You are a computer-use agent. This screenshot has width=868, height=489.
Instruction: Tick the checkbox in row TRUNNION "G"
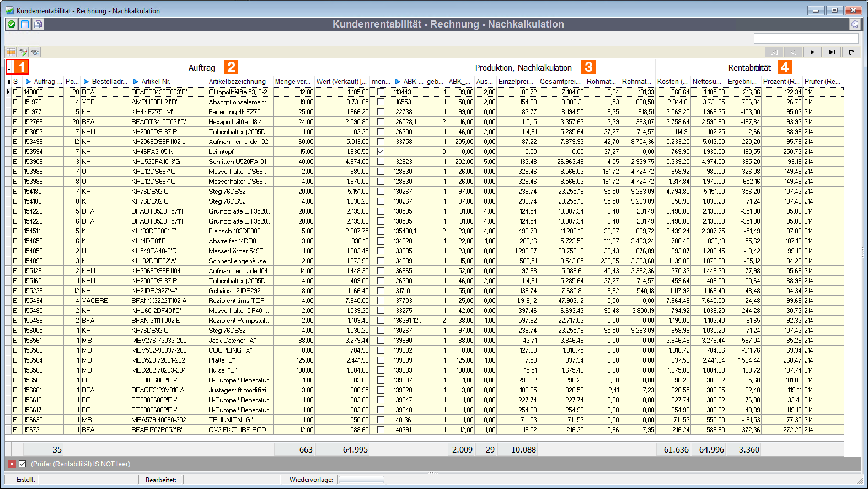pyautogui.click(x=381, y=420)
